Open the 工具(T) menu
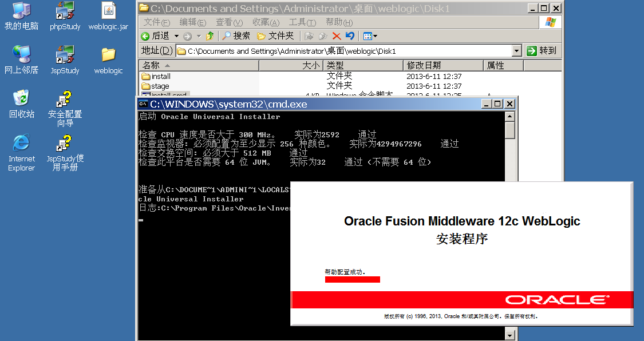This screenshot has width=644, height=341. point(302,22)
